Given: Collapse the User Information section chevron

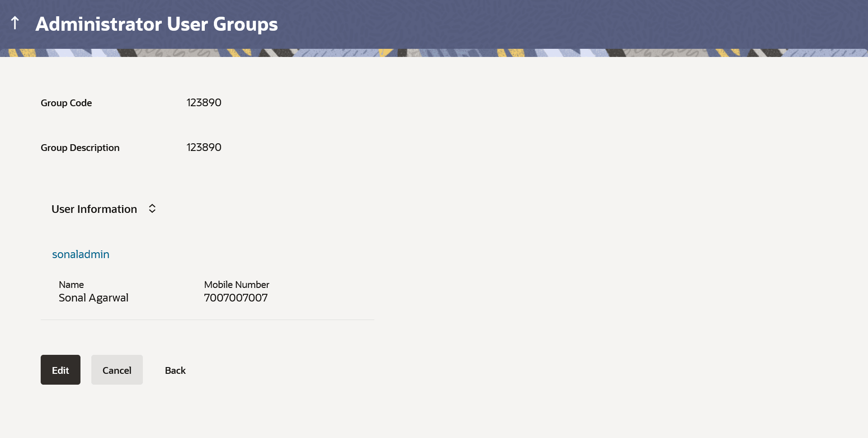Looking at the screenshot, I should pos(152,208).
